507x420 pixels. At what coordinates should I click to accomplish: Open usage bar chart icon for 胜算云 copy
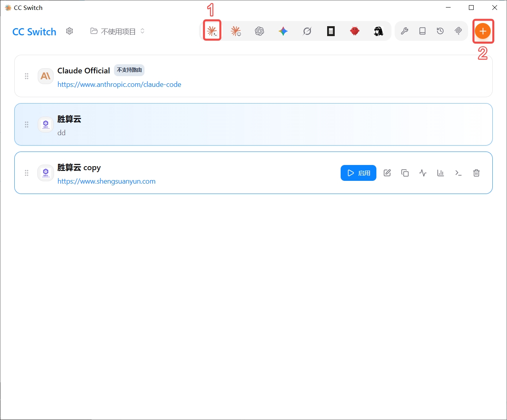[x=441, y=173]
